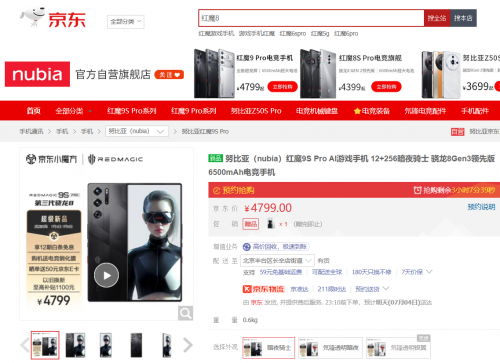Open the 电竞机械键盘 nav tab
This screenshot has height=363, width=500.
click(317, 111)
